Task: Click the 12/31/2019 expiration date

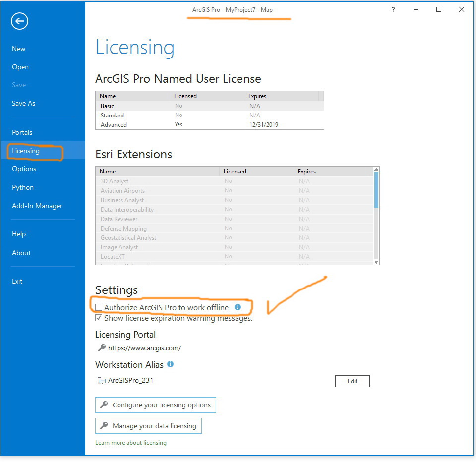Action: [264, 125]
